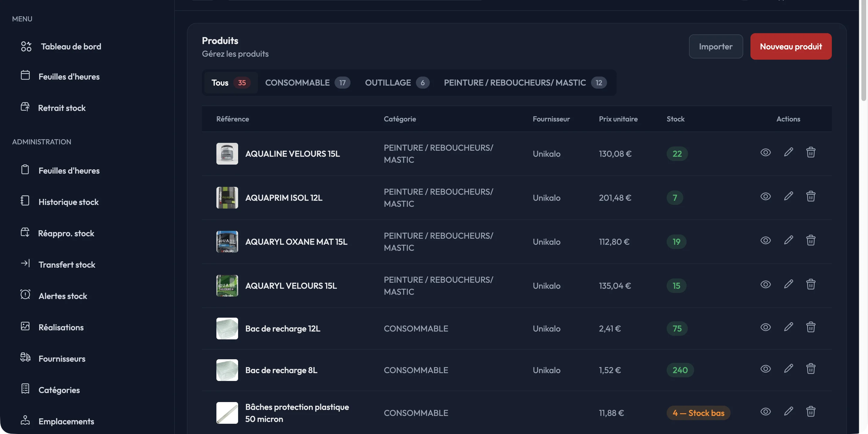Click the Alertes stock alarm icon
The image size is (868, 434).
pyautogui.click(x=25, y=294)
